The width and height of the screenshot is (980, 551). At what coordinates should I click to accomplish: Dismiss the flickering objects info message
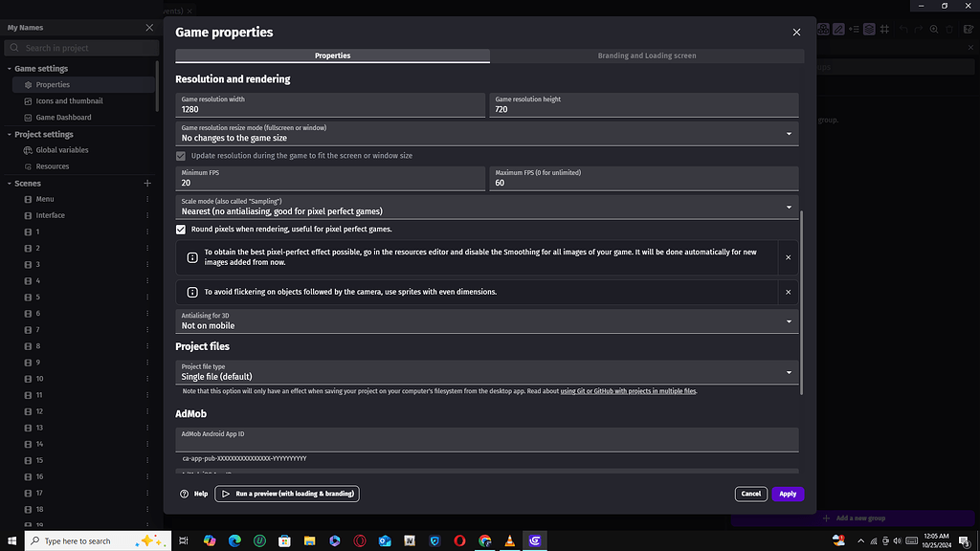[x=788, y=292]
